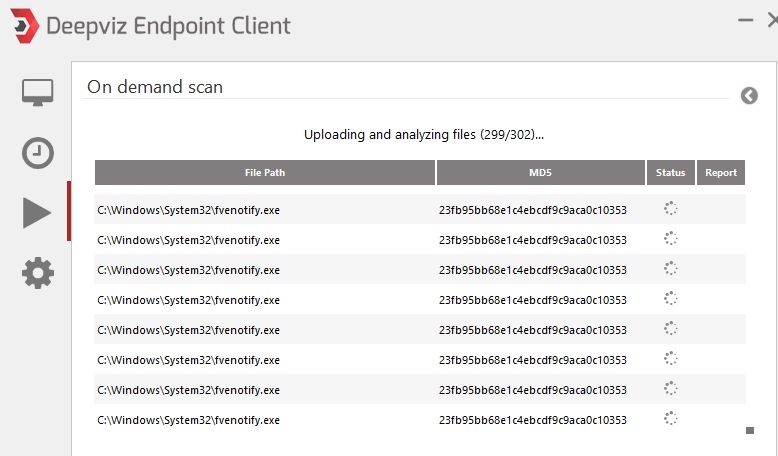Screen dimensions: 778x456
Task: Click status spinner in the first row
Action: click(x=671, y=209)
